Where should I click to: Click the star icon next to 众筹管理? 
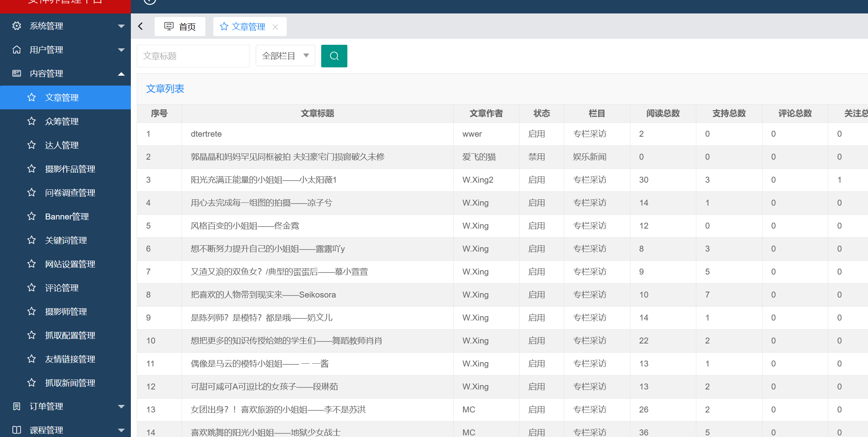32,121
